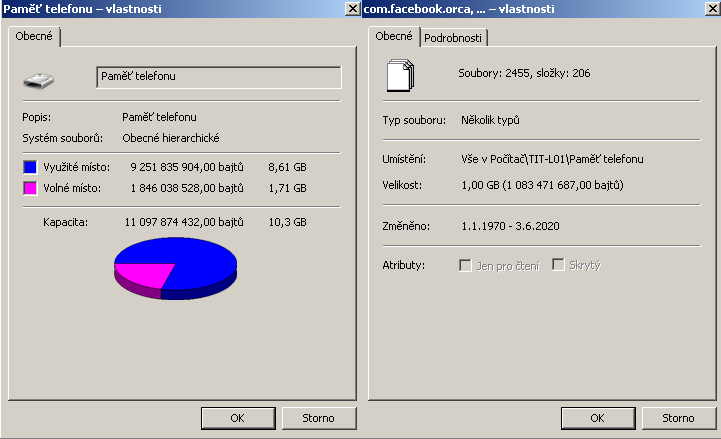The width and height of the screenshot is (721, 439).
Task: Click the blue used space swatch
Action: point(30,167)
